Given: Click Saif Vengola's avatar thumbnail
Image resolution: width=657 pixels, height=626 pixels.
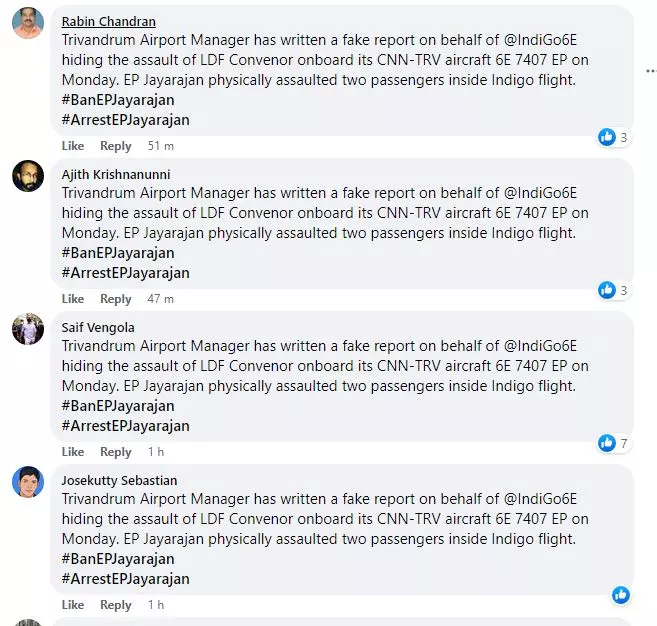Looking at the screenshot, I should (27, 329).
